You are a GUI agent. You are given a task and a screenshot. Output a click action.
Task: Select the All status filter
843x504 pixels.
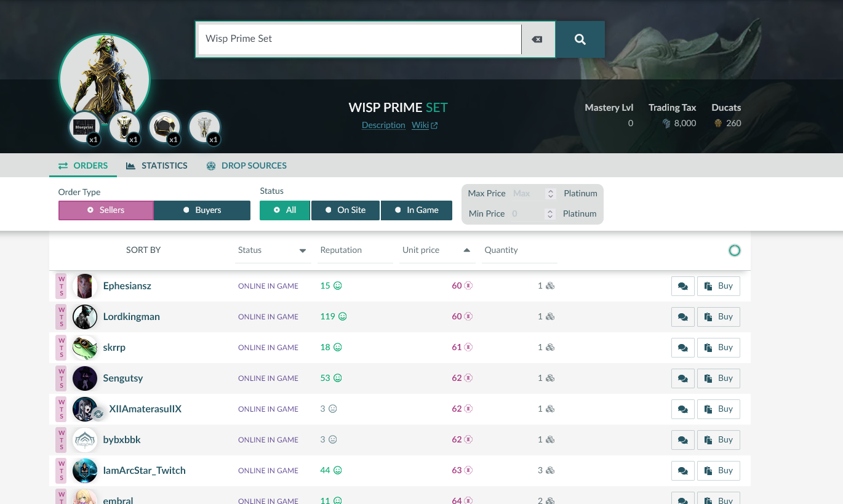(x=285, y=210)
